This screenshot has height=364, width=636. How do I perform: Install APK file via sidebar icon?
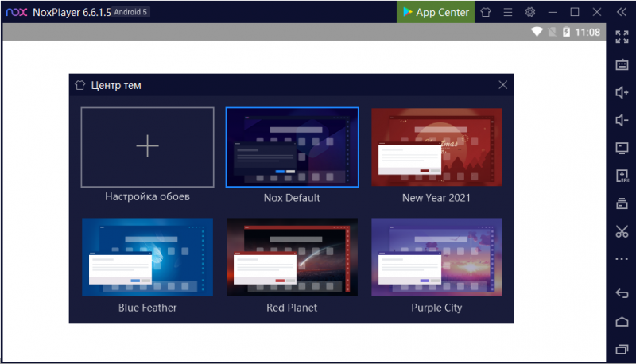pos(622,176)
